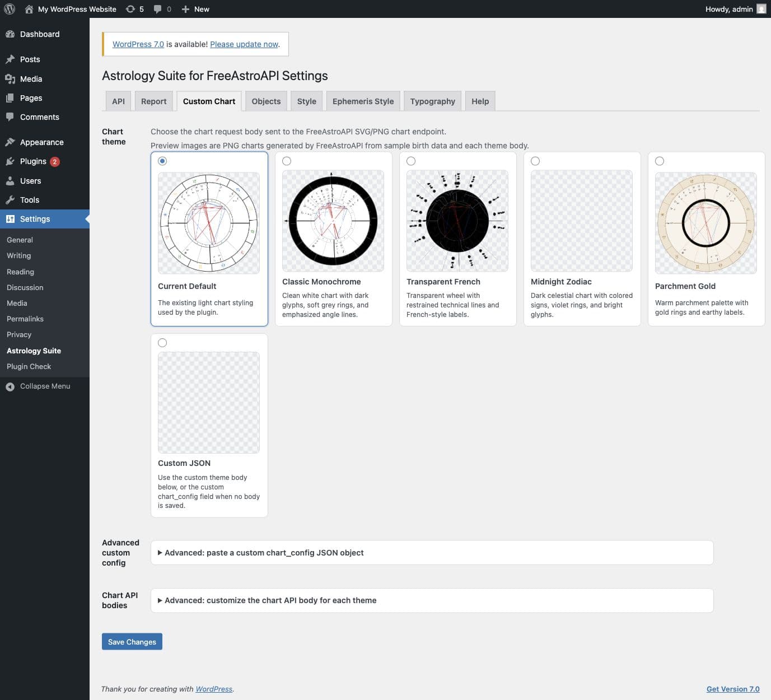The height and width of the screenshot is (700, 771).
Task: Select Midnight Zodiac radio button
Action: (535, 161)
